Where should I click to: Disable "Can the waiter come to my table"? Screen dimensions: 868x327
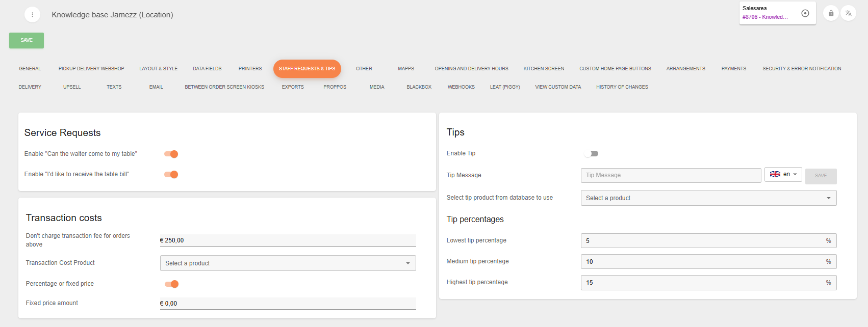(x=171, y=154)
